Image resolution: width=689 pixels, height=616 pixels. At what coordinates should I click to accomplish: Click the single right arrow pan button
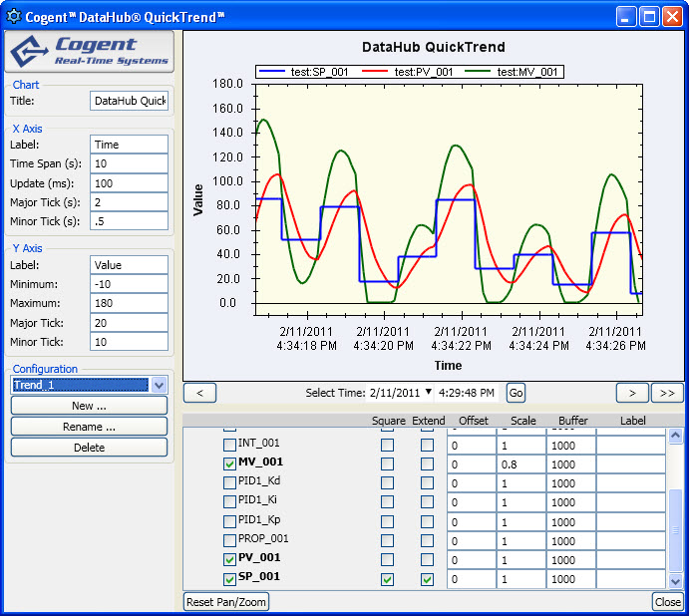click(x=631, y=393)
